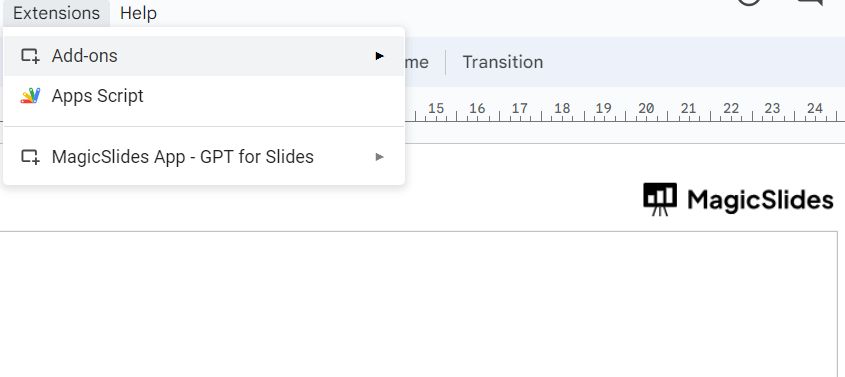This screenshot has width=845, height=377.
Task: Click the blank slide canvas area
Action: [x=418, y=304]
